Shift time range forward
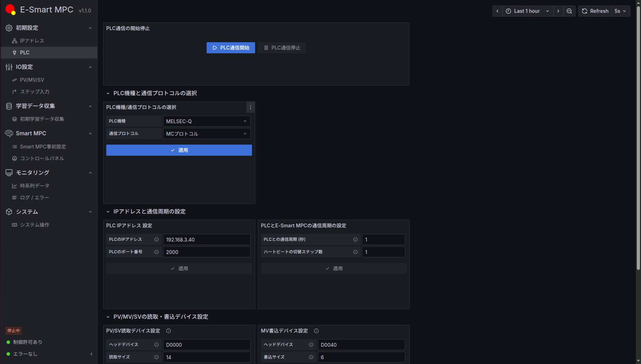The image size is (641, 364). click(x=558, y=11)
